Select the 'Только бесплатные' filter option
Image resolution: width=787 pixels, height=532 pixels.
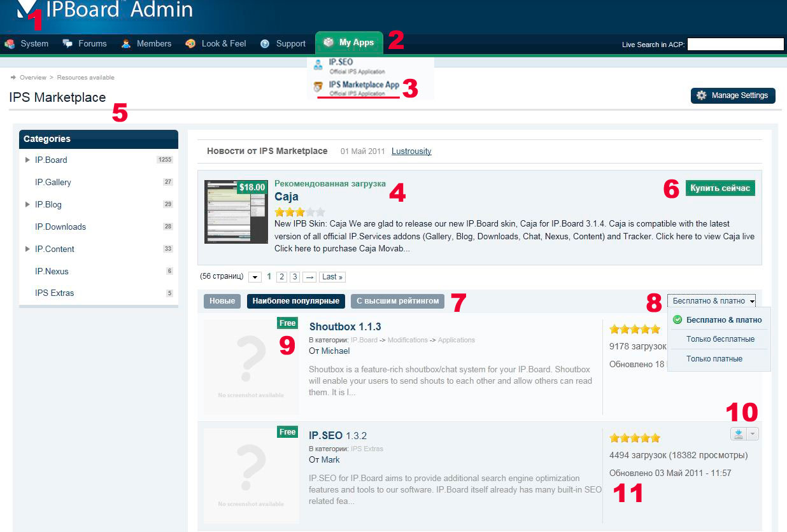(x=720, y=339)
